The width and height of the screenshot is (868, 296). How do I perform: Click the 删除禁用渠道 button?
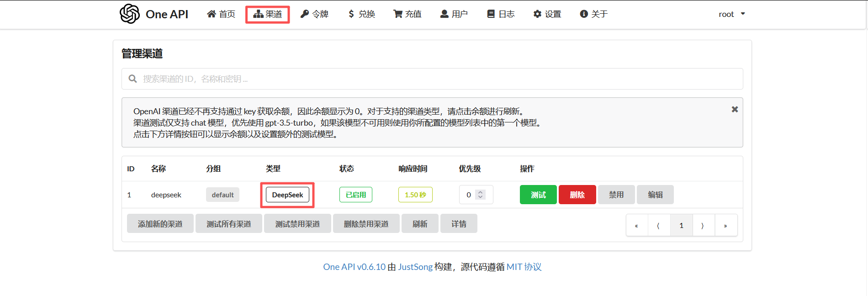(366, 224)
